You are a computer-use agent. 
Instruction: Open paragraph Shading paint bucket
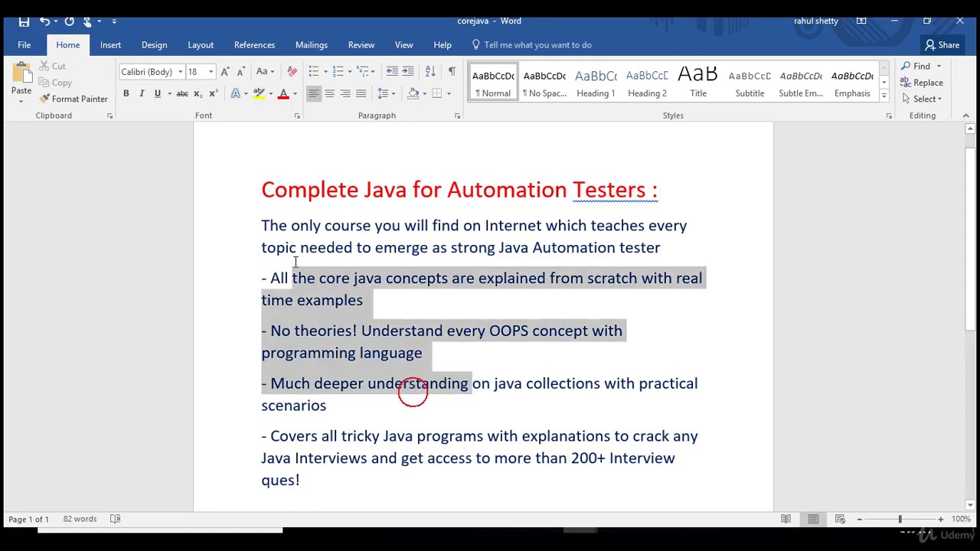coord(413,93)
